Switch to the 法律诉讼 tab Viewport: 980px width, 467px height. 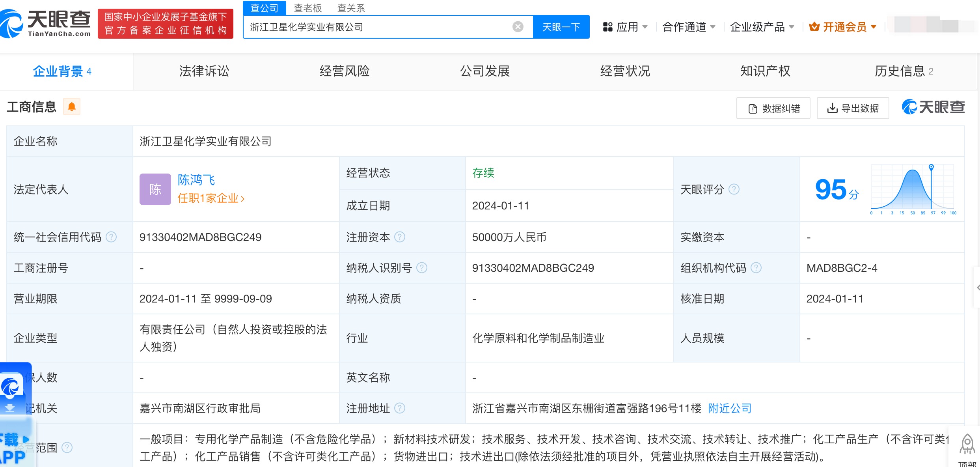pos(204,71)
